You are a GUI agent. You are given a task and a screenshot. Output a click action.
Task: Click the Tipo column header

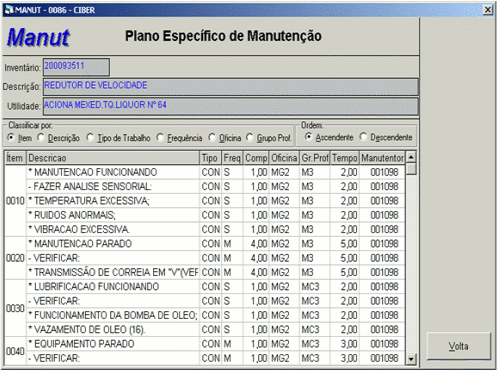[211, 158]
